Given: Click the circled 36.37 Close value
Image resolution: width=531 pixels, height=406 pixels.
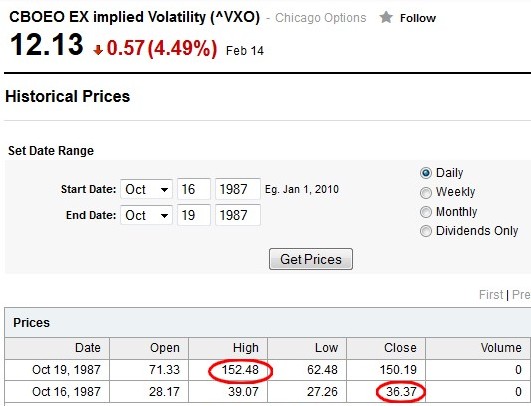Looking at the screenshot, I should tap(401, 391).
